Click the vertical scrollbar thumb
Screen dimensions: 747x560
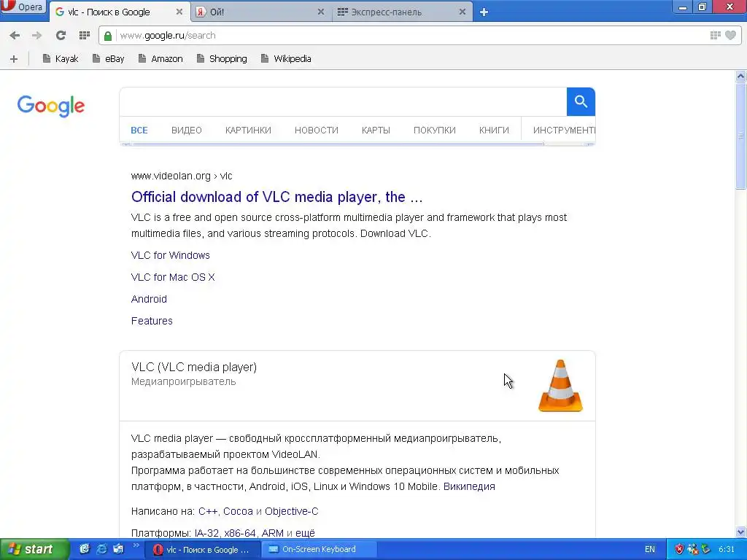coord(741,136)
